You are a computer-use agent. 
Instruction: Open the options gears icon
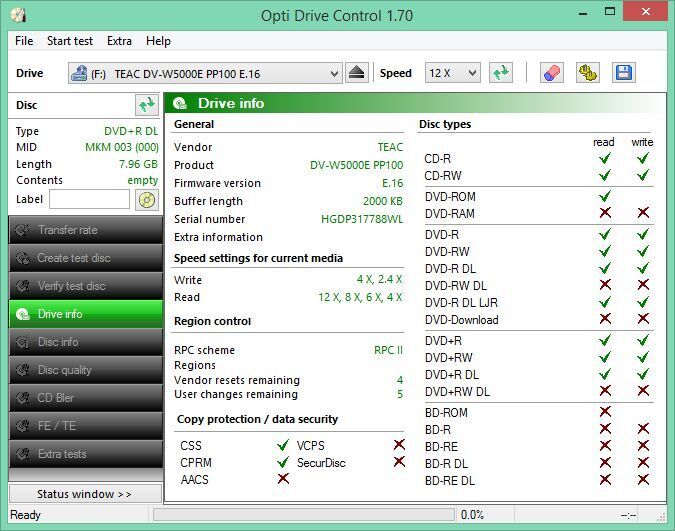coord(588,73)
